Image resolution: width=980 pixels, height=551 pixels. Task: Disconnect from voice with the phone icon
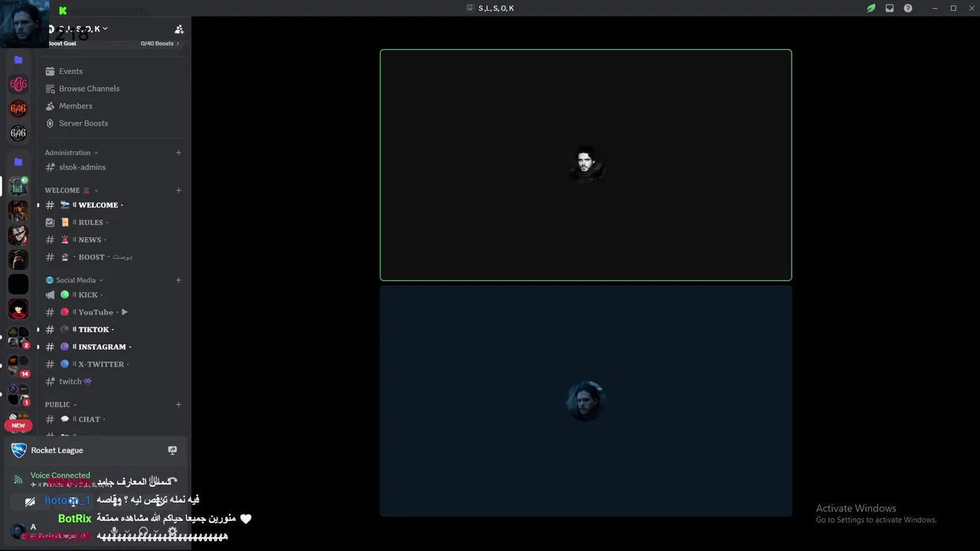(173, 480)
